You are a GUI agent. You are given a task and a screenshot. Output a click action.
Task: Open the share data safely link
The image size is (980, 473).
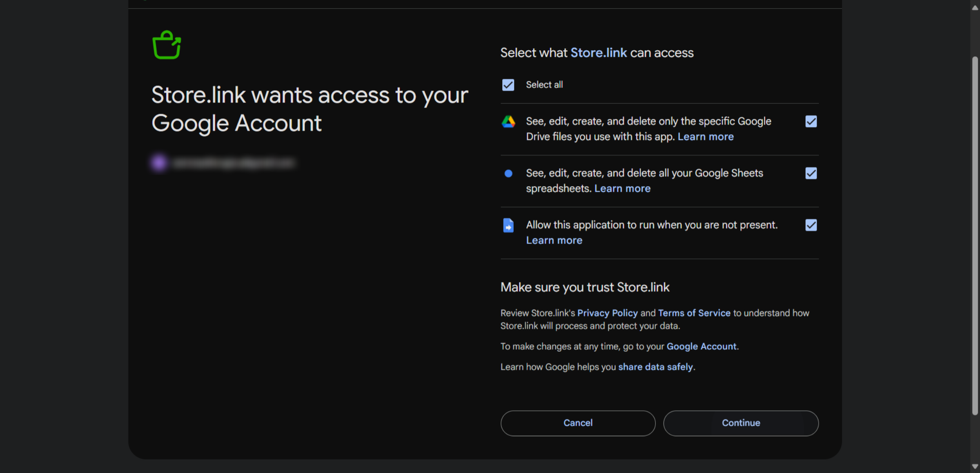coord(655,366)
